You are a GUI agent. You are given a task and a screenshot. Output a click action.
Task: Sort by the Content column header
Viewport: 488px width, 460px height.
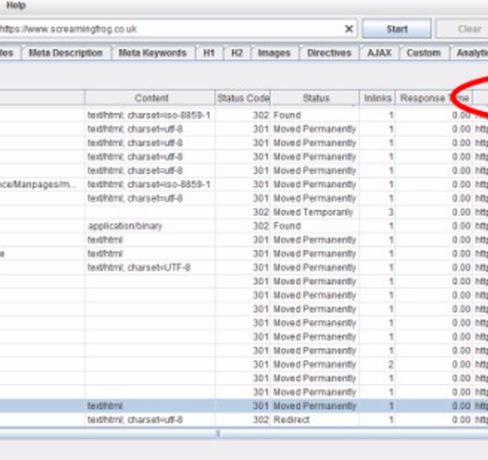pos(151,98)
